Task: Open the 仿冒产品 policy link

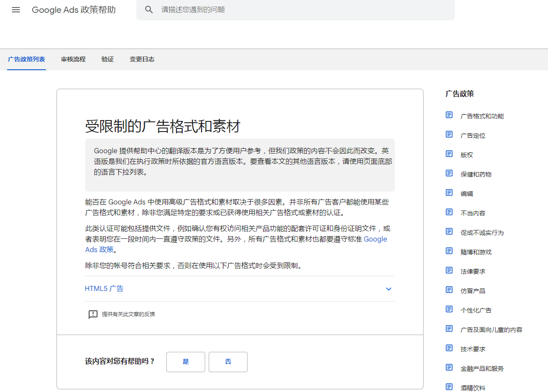Action: click(473, 291)
